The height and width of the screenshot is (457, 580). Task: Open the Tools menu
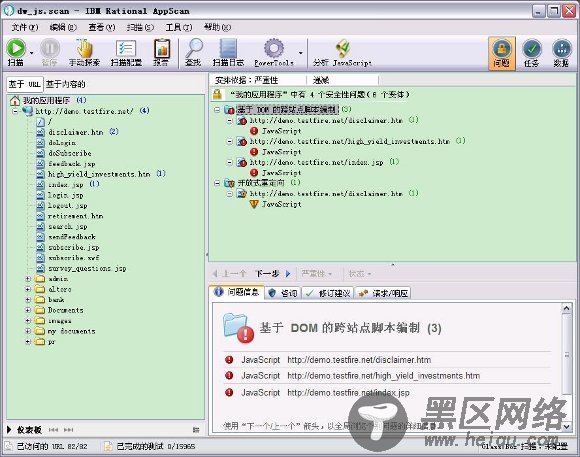coord(179,27)
